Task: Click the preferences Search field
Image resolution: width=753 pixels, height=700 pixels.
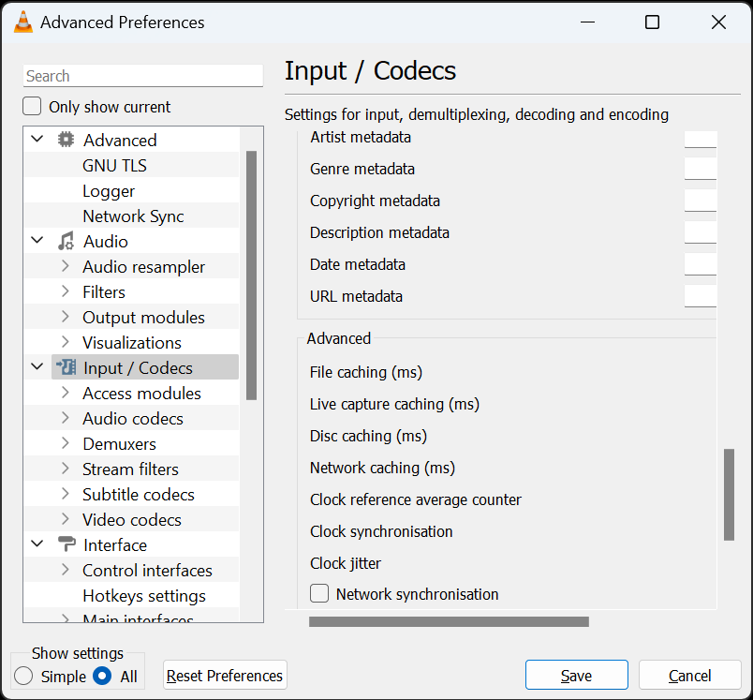Action: click(x=142, y=76)
